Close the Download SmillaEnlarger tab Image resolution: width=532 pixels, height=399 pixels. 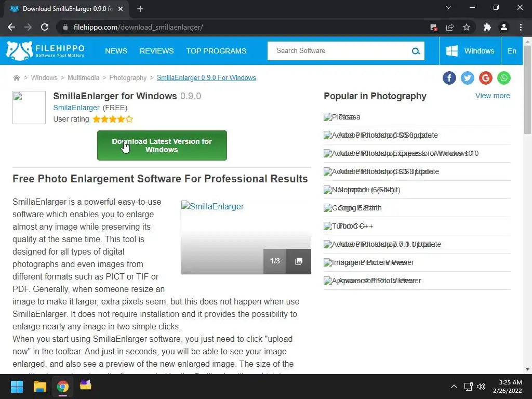point(121,9)
